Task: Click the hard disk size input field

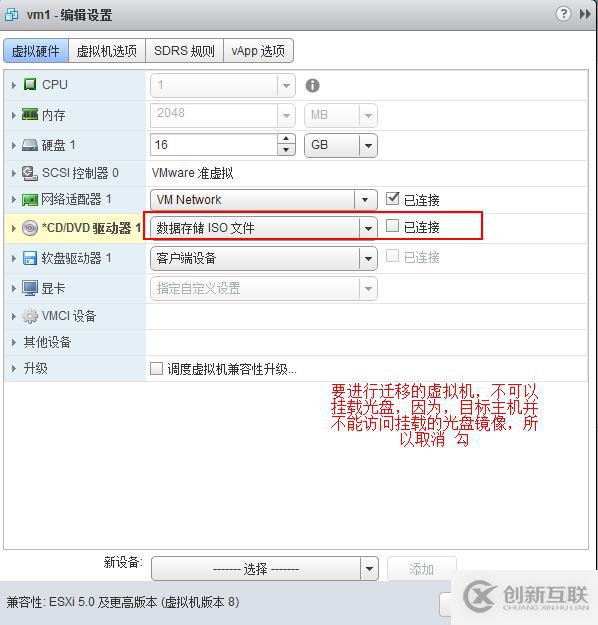Action: (x=214, y=145)
